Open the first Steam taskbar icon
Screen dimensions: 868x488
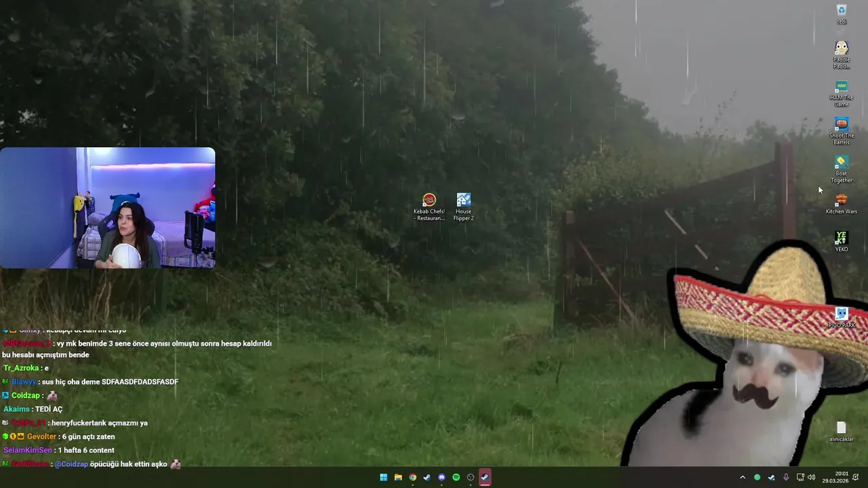(427, 477)
